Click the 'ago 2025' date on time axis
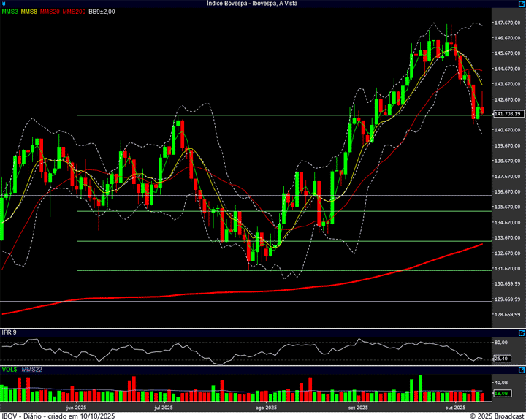This screenshot has width=526, height=420. tap(265, 408)
